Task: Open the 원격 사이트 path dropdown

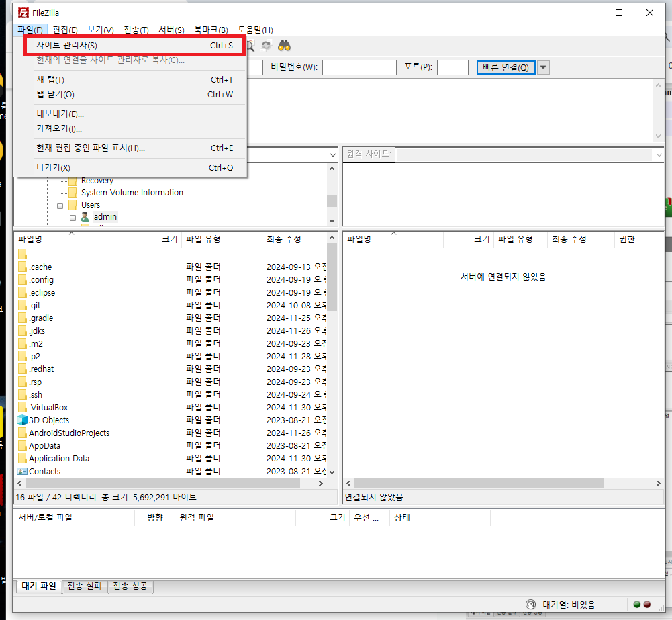Action: [659, 154]
